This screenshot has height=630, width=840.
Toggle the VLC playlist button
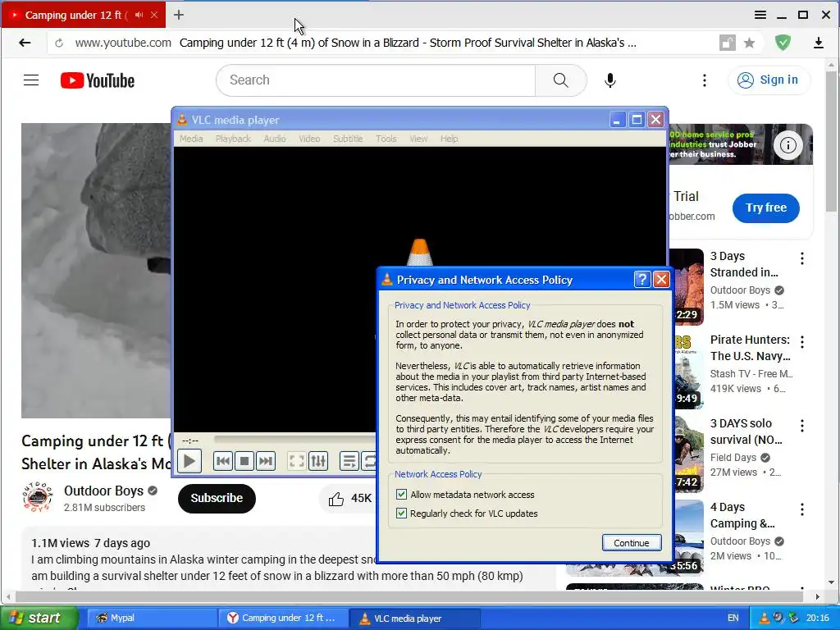coord(349,461)
